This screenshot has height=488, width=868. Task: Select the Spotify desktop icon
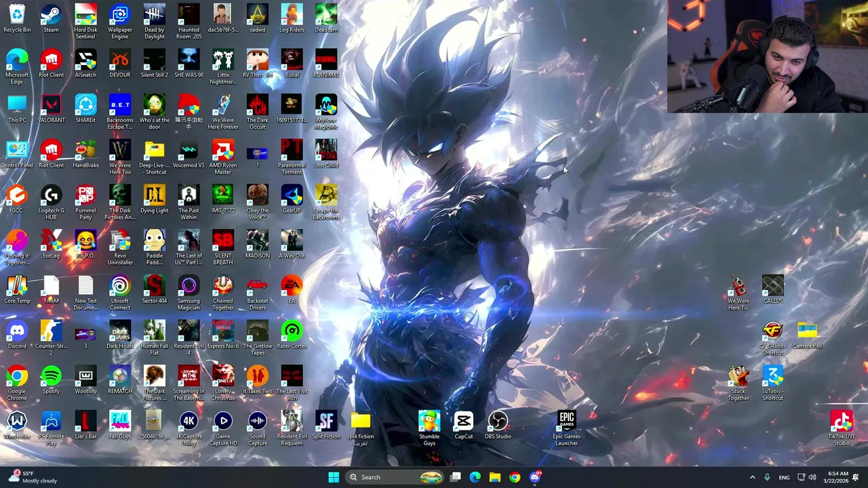(51, 380)
